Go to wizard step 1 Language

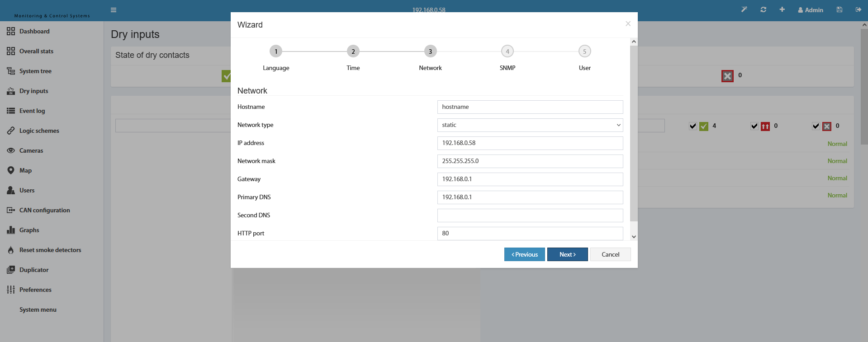tap(276, 52)
